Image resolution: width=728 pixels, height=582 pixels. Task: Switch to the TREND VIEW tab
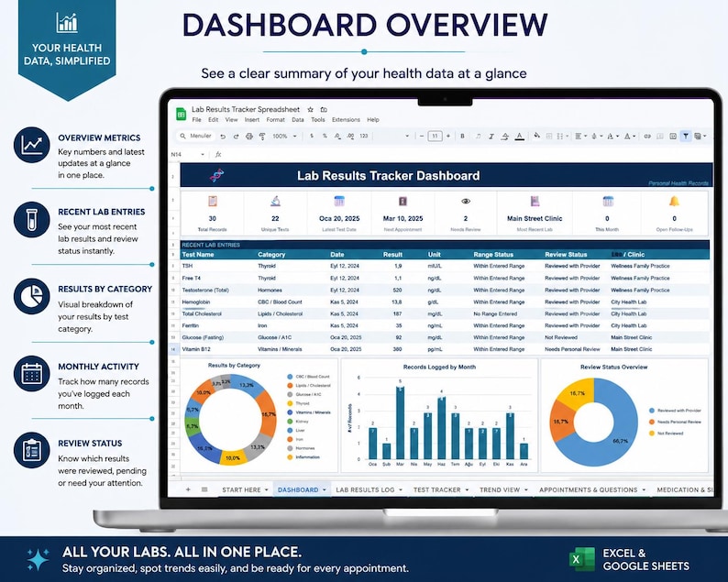tap(503, 489)
